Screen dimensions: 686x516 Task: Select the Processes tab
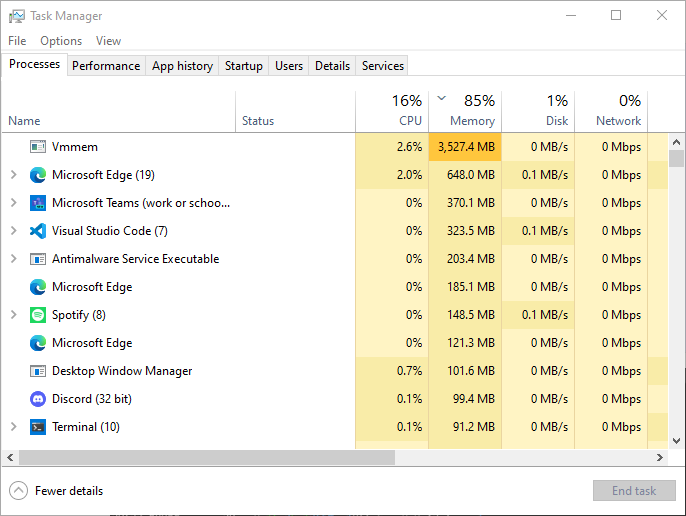(35, 64)
